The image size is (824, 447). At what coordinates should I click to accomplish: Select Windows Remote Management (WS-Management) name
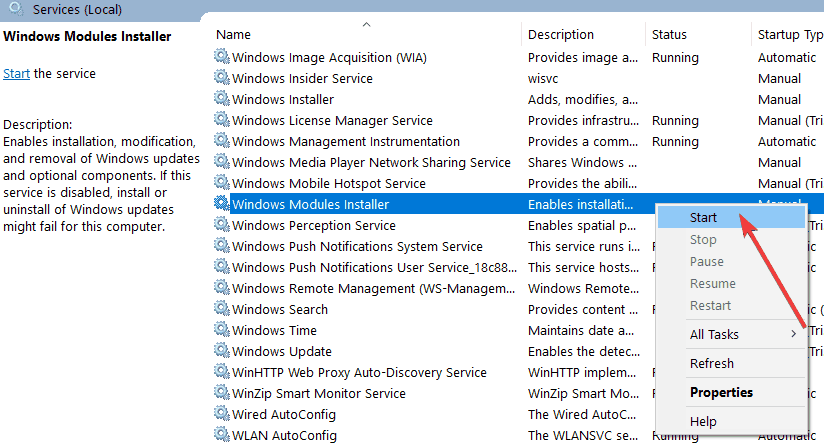pyautogui.click(x=373, y=288)
